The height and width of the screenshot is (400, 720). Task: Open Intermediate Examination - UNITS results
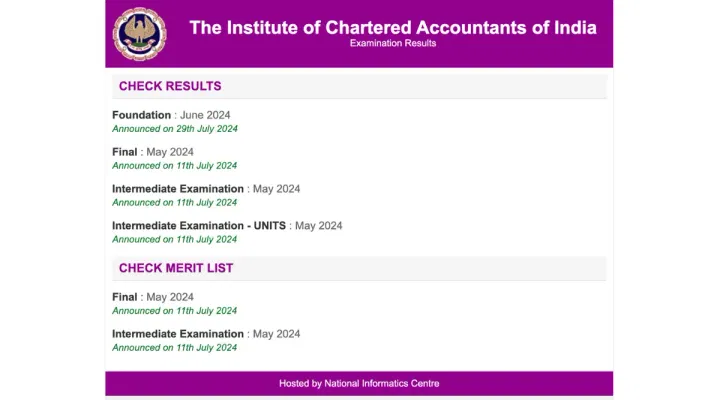199,226
